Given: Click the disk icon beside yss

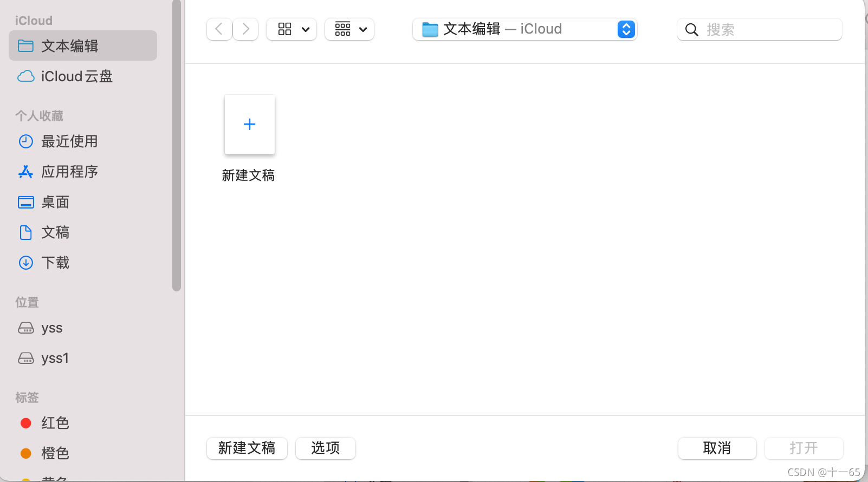Looking at the screenshot, I should click(x=25, y=328).
